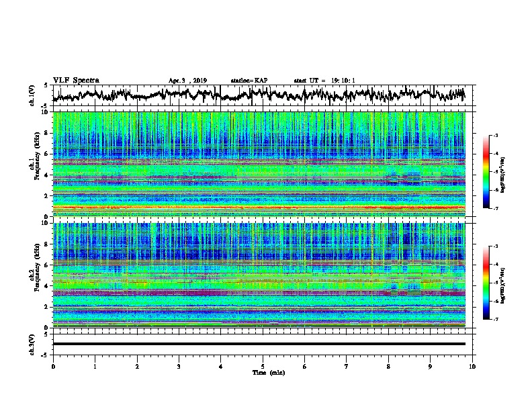Click the flat black ch.3 trace line
The width and height of the screenshot is (532, 411).
tap(259, 344)
